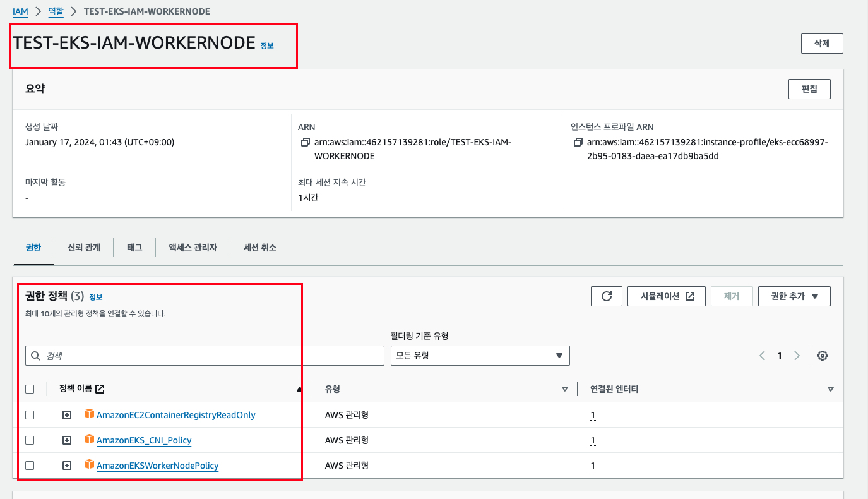Click the AmazonEKSWorkerNodePolicy policy cube icon
The height and width of the screenshot is (499, 868).
tap(89, 465)
